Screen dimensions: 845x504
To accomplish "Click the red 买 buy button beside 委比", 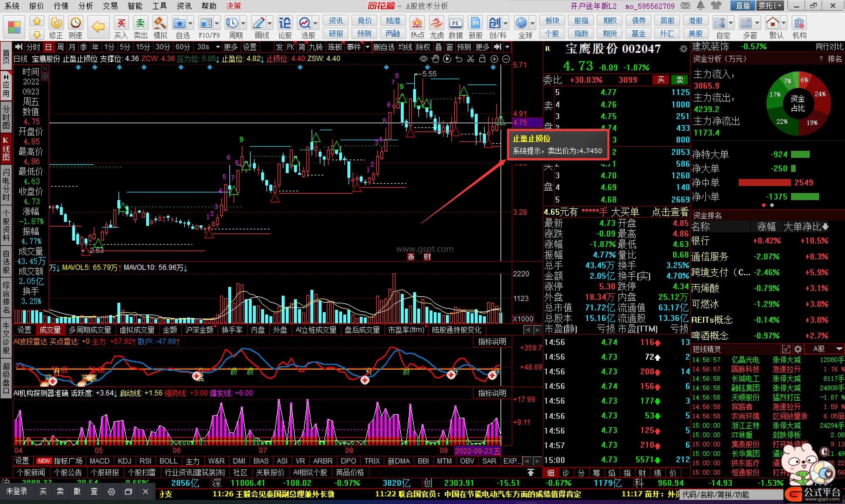I will tap(660, 80).
